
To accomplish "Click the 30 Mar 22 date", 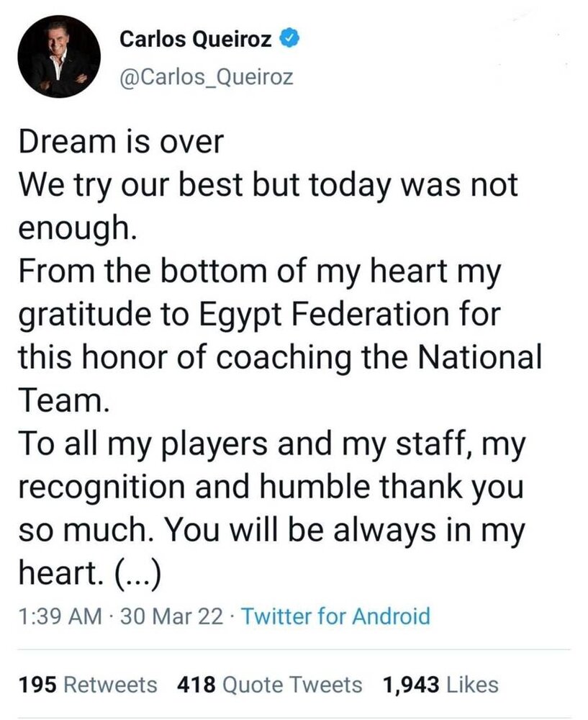I will [173, 616].
